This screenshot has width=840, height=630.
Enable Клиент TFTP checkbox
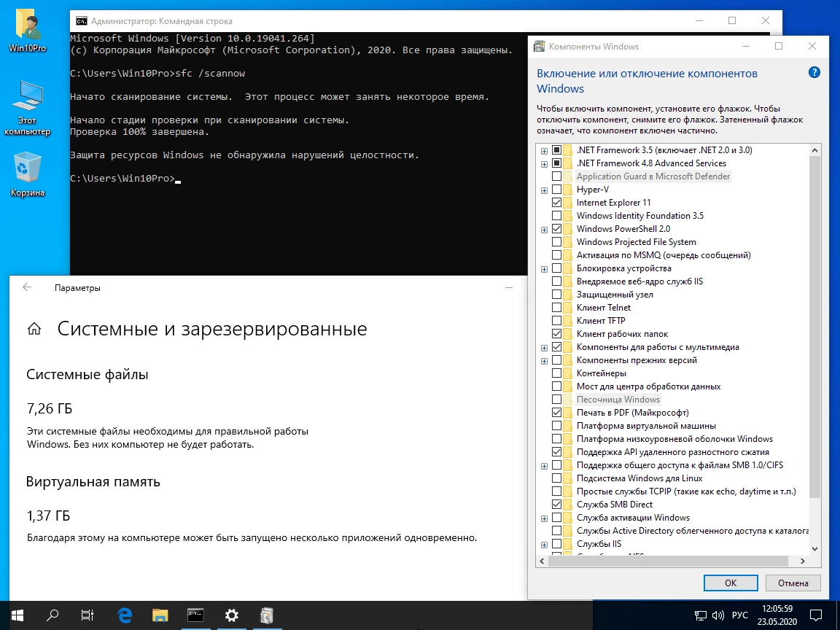coord(556,320)
